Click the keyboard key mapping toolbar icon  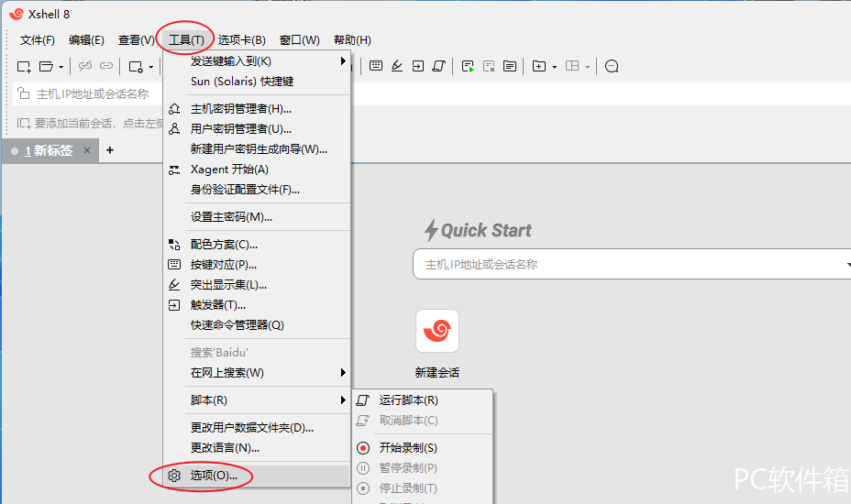[x=376, y=66]
